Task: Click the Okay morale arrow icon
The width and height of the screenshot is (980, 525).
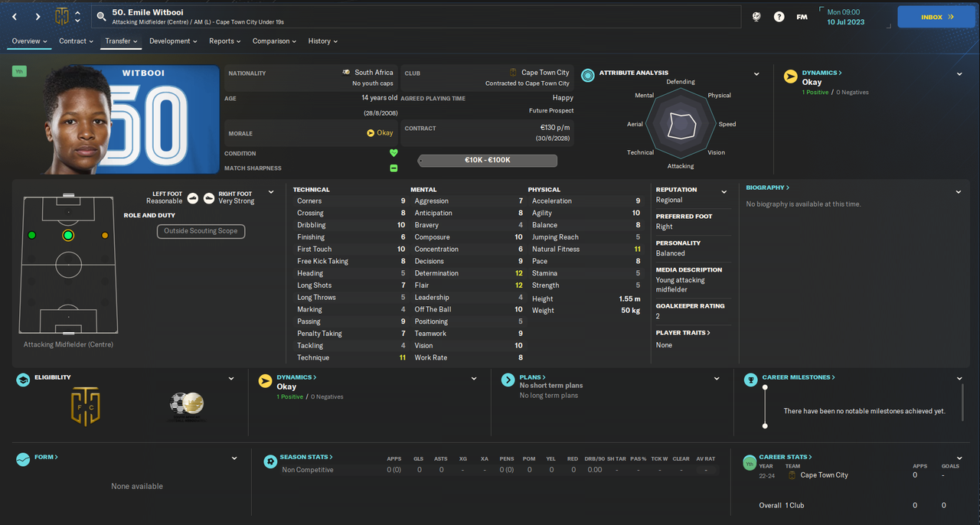Action: coord(371,133)
